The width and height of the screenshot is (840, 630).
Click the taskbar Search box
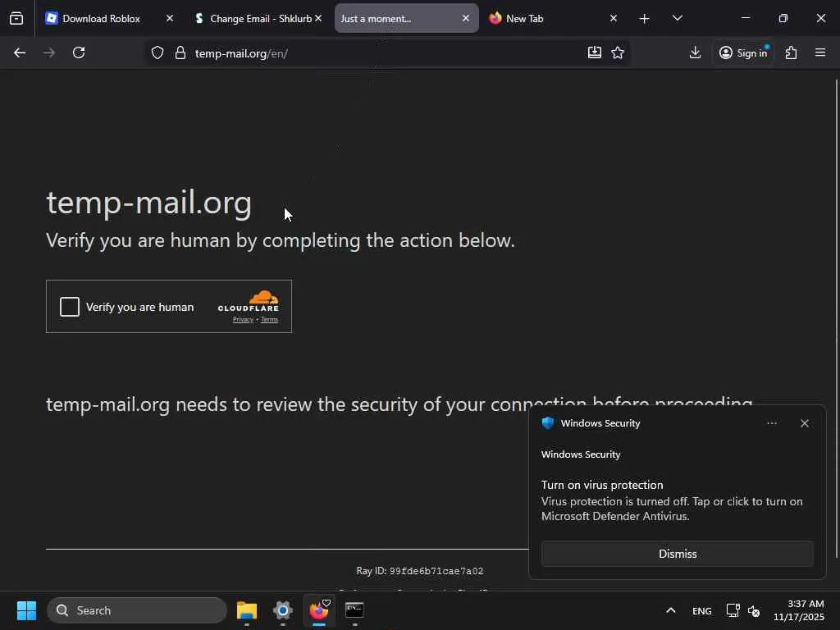point(137,610)
